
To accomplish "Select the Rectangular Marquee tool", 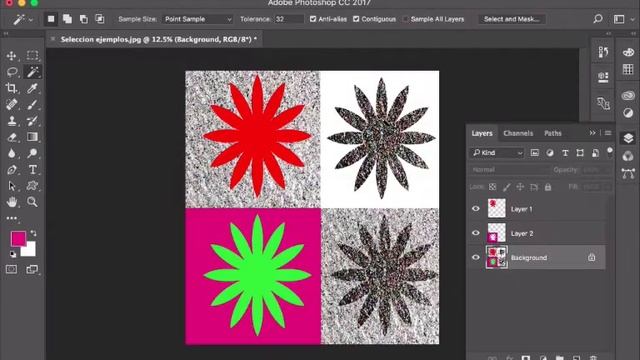I will 32,56.
